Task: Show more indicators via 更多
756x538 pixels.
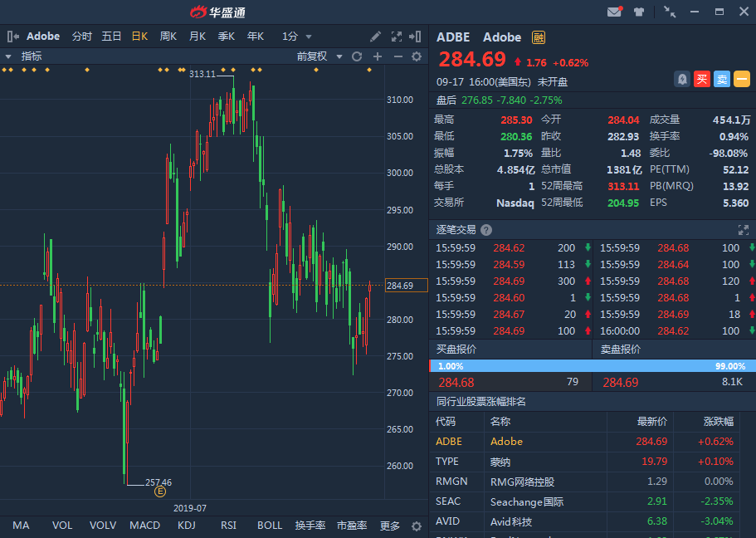Action: pyautogui.click(x=389, y=526)
